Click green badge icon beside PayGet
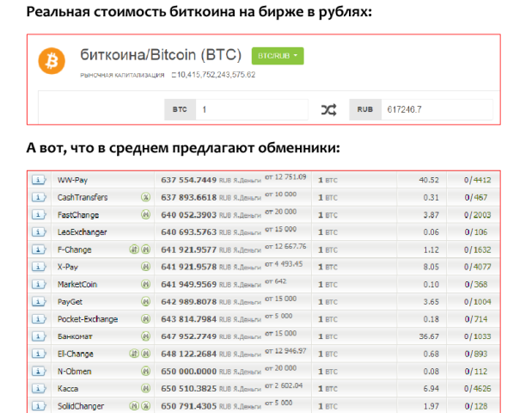532x413 pixels. click(x=145, y=302)
